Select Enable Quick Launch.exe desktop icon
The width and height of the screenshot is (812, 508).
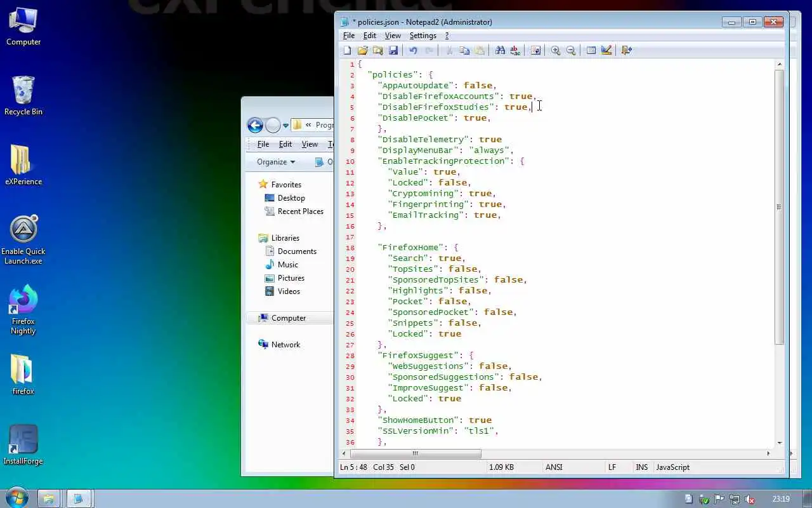pyautogui.click(x=23, y=240)
